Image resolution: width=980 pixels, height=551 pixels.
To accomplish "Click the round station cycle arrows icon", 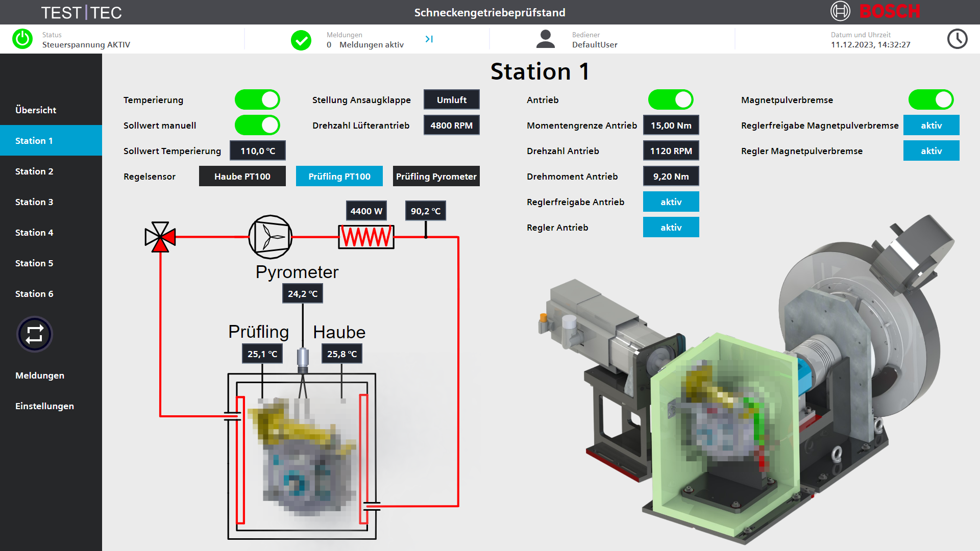I will (35, 335).
